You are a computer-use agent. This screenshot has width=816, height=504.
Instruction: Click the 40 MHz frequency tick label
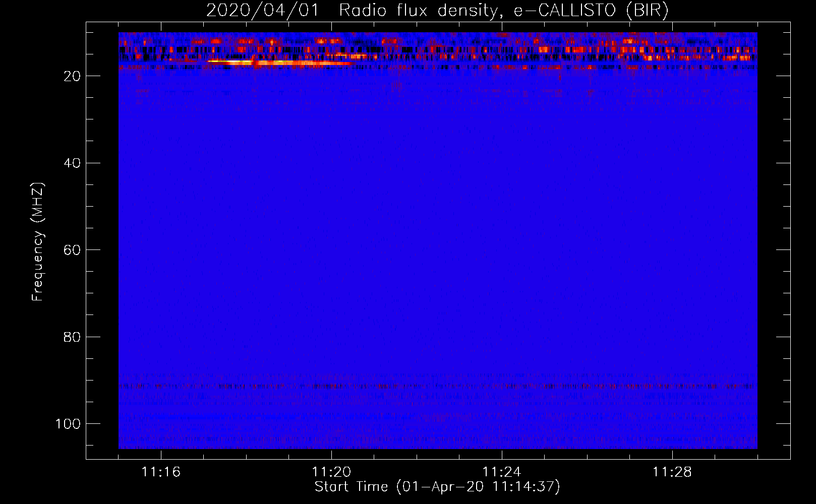72,163
